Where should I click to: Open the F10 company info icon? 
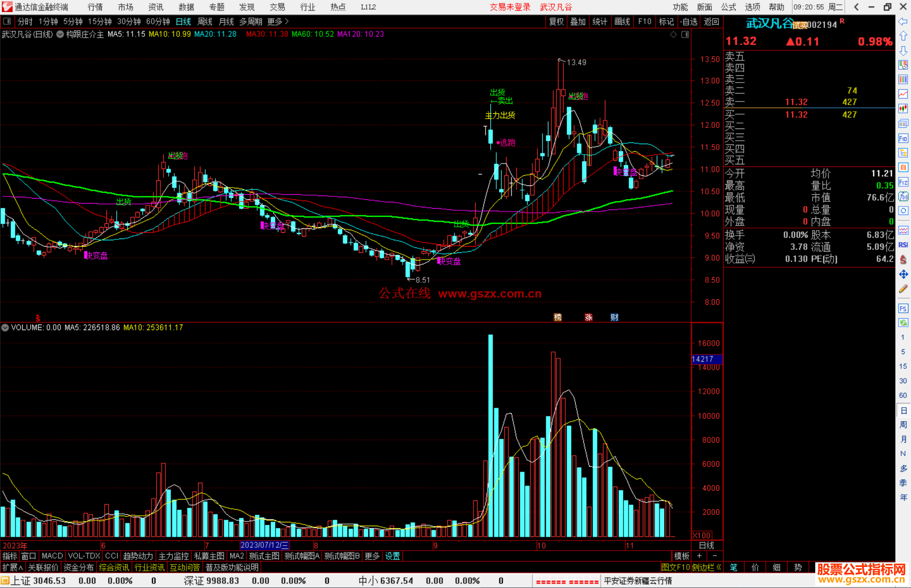tap(903, 138)
